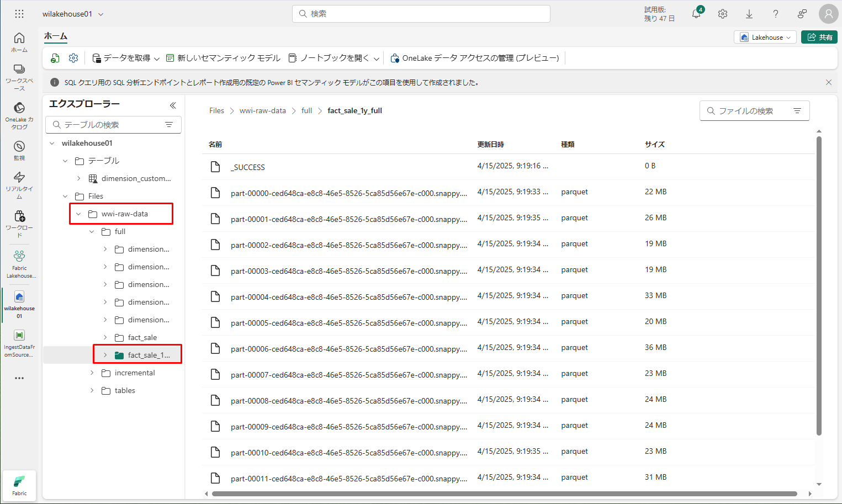Click the refresh icon in toolbar
Image resolution: width=842 pixels, height=504 pixels.
(x=55, y=58)
